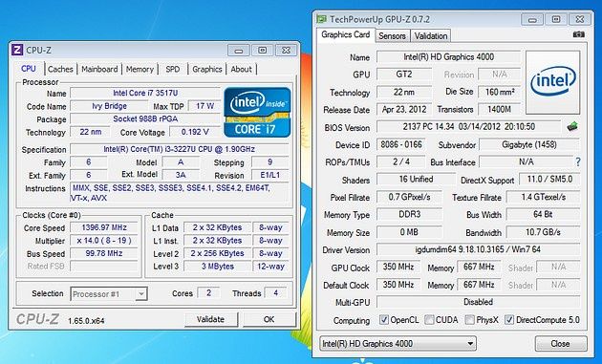Click the GPU-Z title bar app icon
This screenshot has height=364, width=602.
click(322, 19)
